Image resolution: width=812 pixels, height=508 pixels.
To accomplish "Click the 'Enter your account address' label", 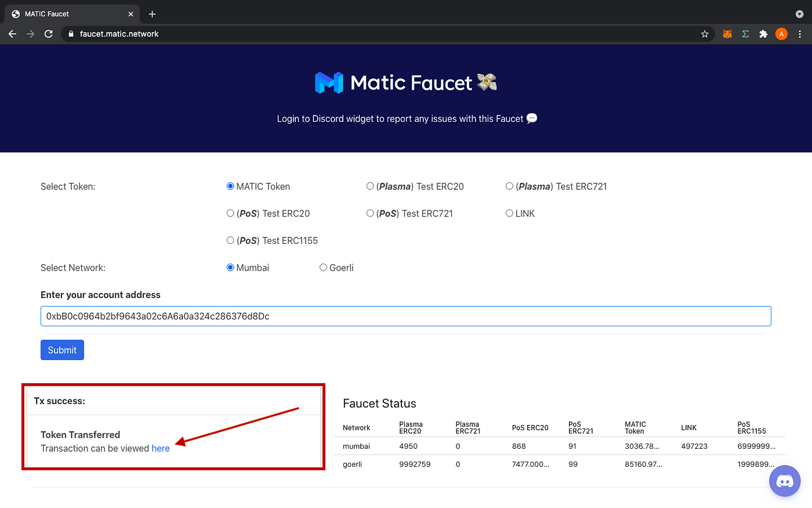I will (x=100, y=295).
